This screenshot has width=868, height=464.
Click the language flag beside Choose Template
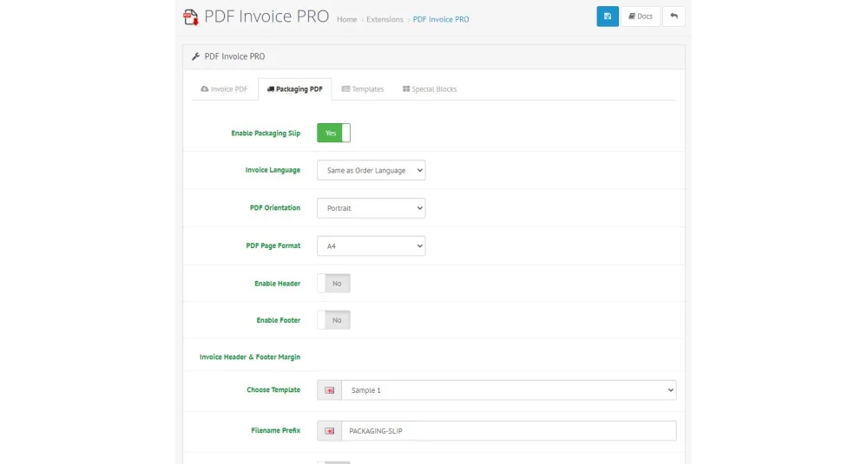point(329,390)
